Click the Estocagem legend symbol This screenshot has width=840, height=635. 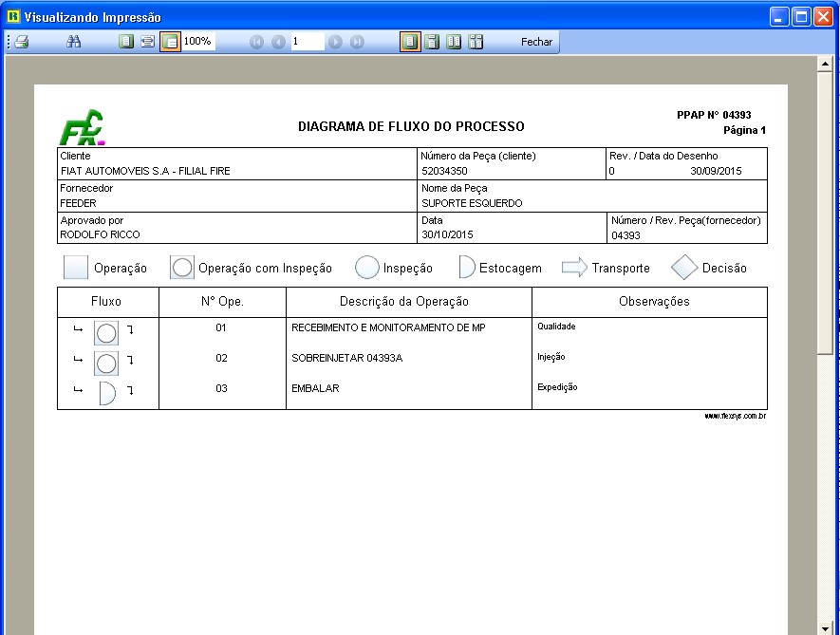467,267
